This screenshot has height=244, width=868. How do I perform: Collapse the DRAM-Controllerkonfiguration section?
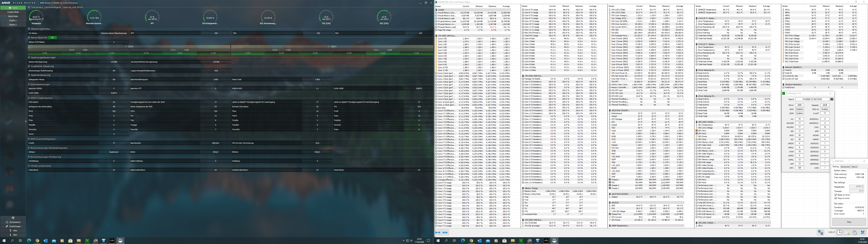(29, 139)
